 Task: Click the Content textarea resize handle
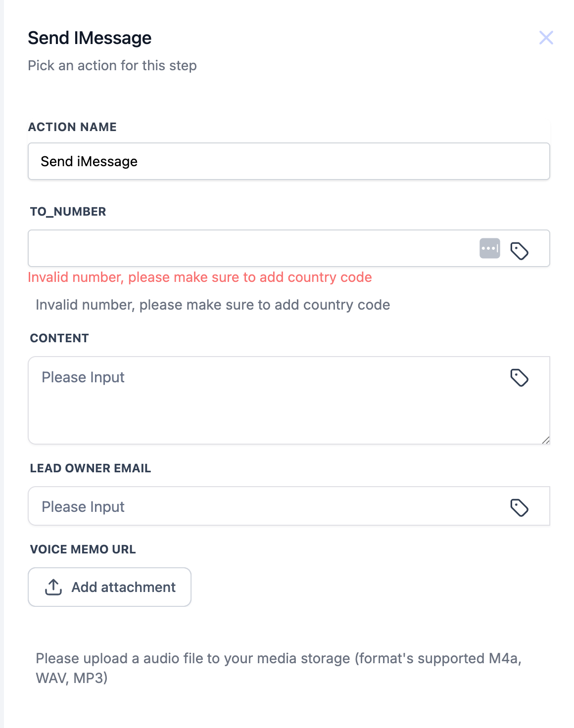point(545,440)
